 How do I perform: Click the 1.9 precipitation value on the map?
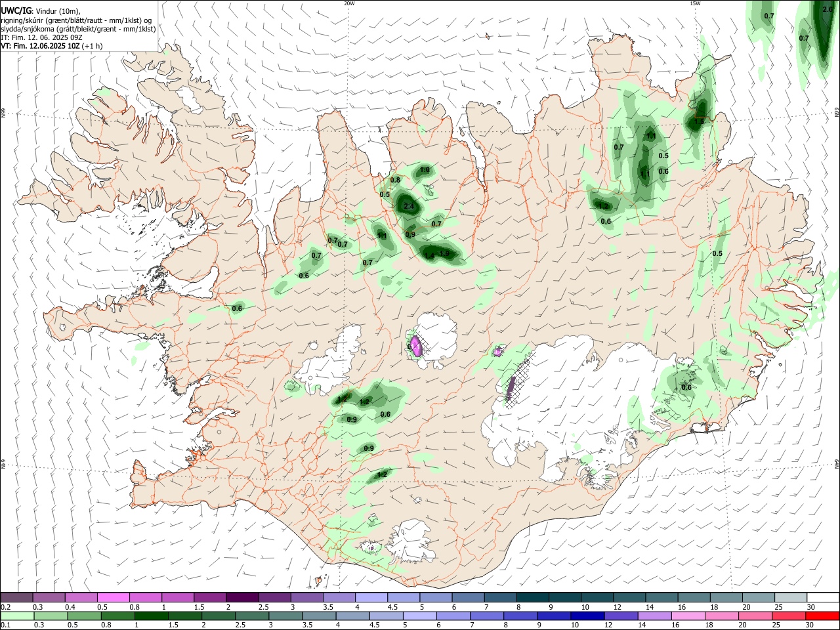tap(444, 254)
